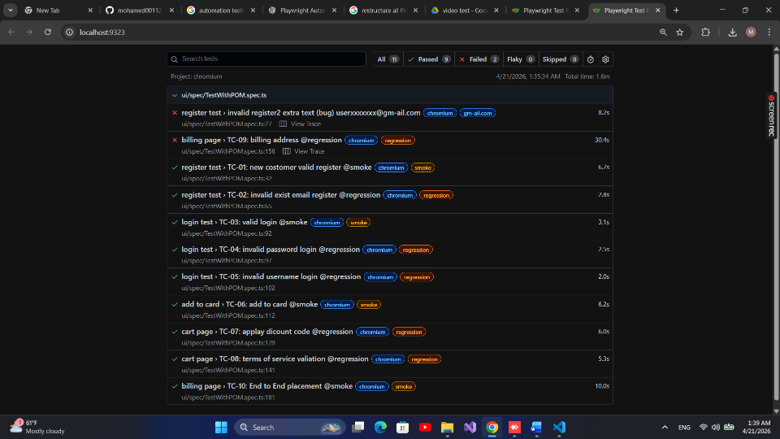Reload the page in Chrome
Viewport: 780px width, 439px height.
[48, 32]
